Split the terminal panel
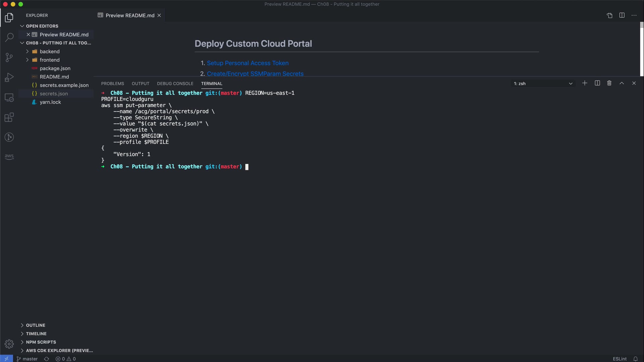Screen dimensions: 644x362 [597, 83]
